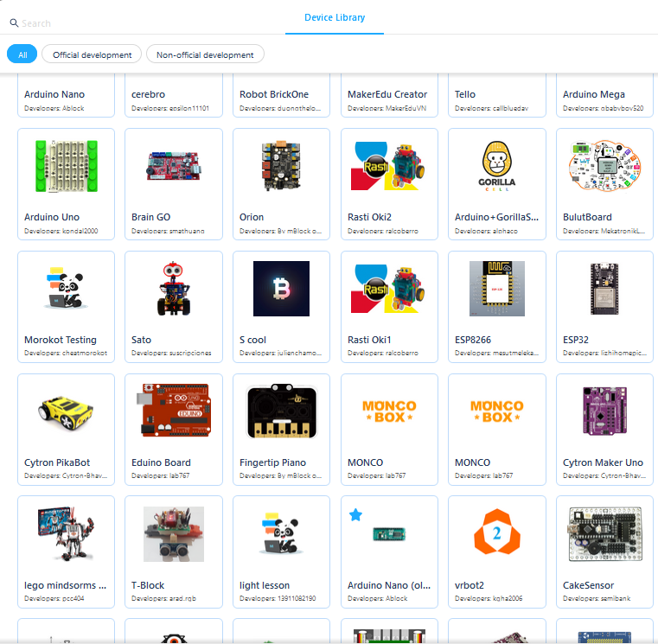
Task: Click the Cytron Maker Uno title text
Action: click(603, 462)
